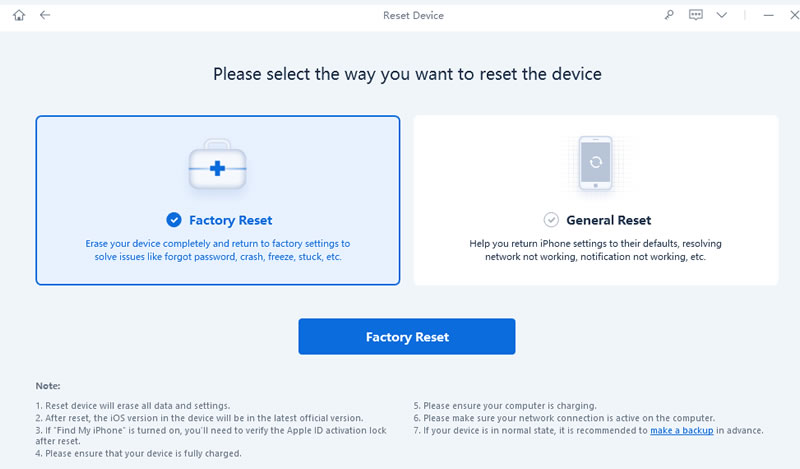Image resolution: width=800 pixels, height=469 pixels.
Task: Click note 4 about device fully charged
Action: [x=138, y=453]
